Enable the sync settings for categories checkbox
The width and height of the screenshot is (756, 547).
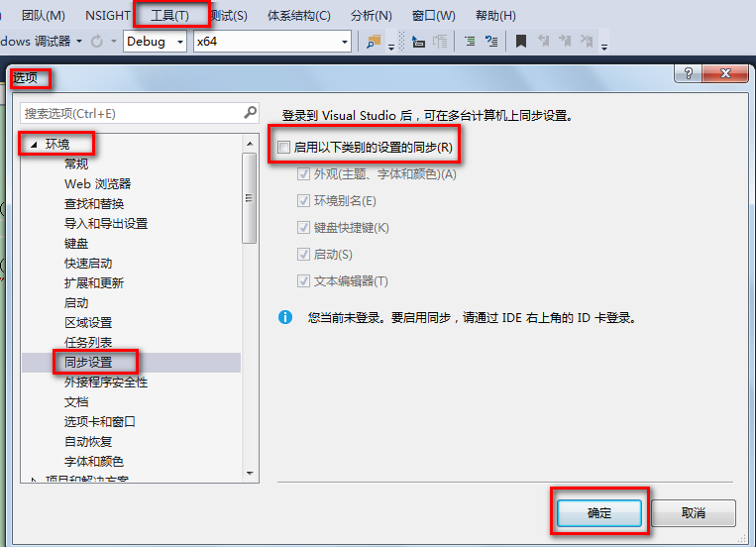pyautogui.click(x=284, y=147)
